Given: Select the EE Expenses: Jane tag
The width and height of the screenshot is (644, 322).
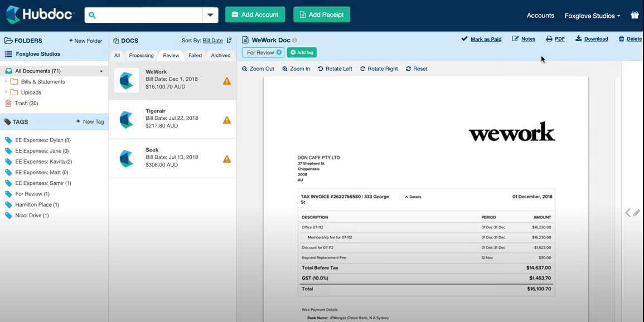Looking at the screenshot, I should (41, 150).
